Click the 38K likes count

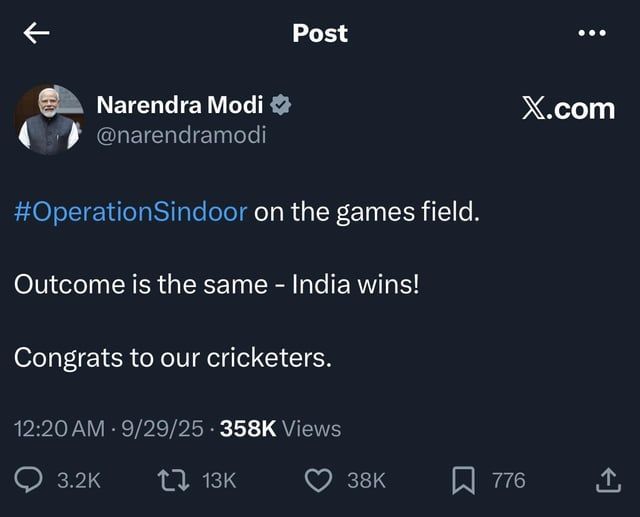[366, 481]
